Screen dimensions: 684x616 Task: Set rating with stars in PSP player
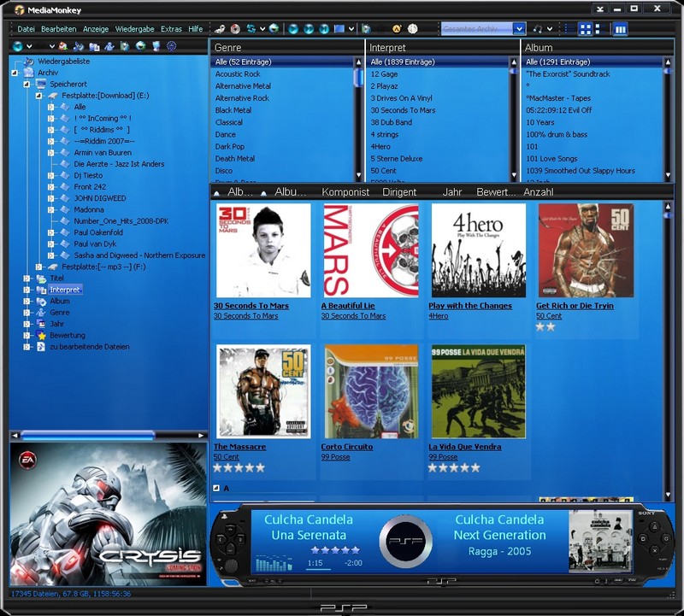point(335,549)
